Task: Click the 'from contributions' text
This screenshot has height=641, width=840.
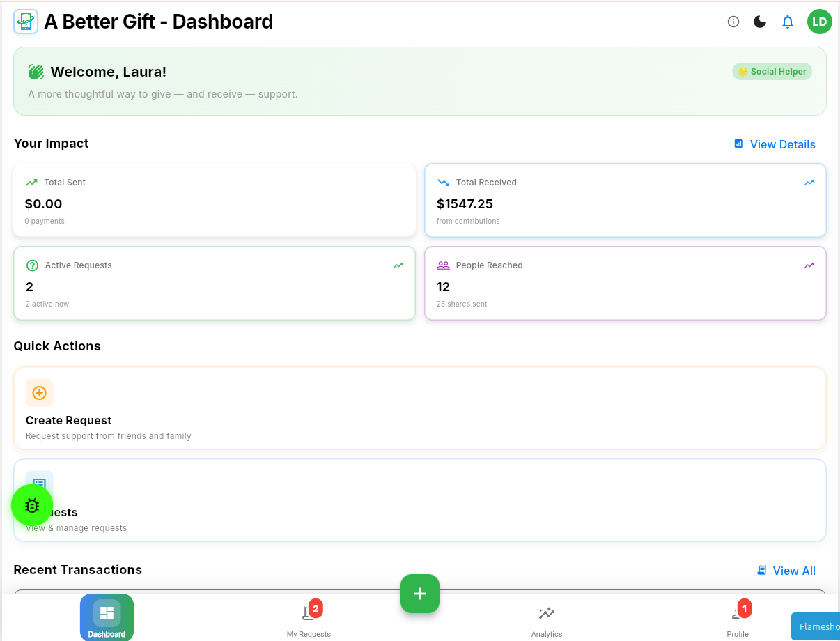Action: click(x=468, y=222)
